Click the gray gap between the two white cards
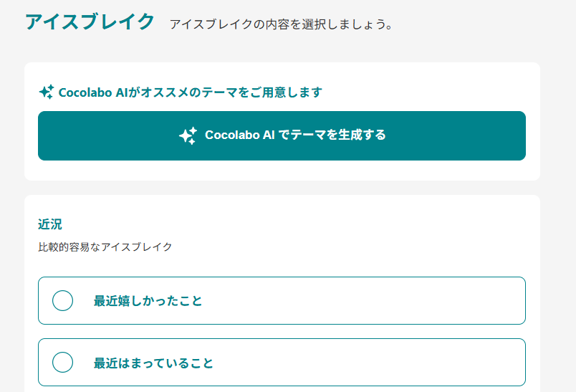 coord(282,188)
